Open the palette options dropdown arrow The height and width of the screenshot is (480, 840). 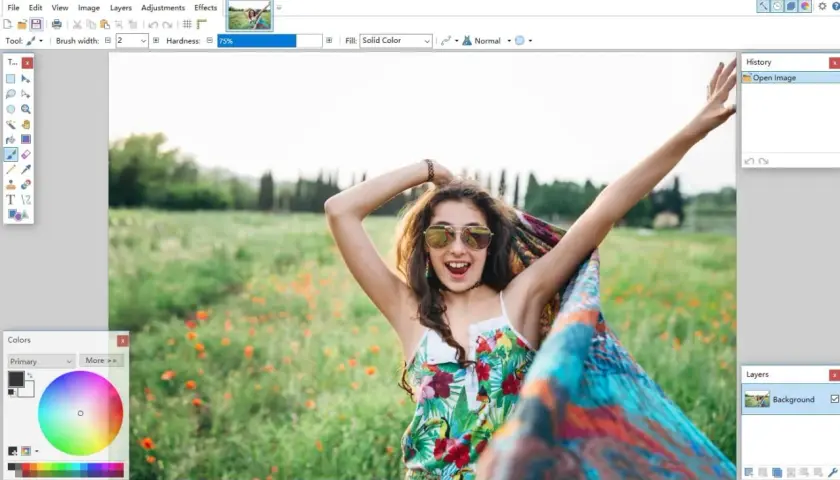[36, 451]
